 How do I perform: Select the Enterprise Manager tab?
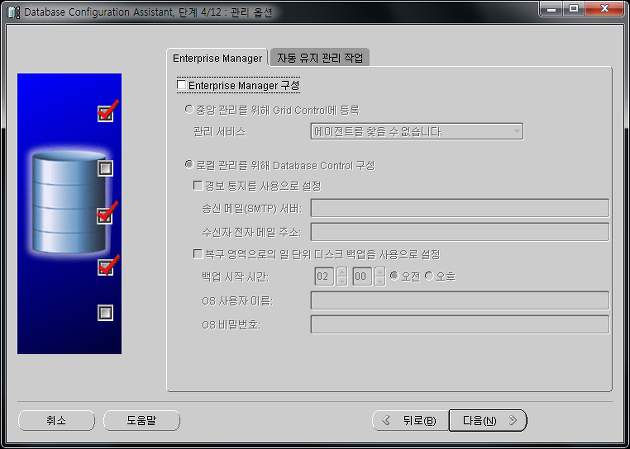(217, 58)
